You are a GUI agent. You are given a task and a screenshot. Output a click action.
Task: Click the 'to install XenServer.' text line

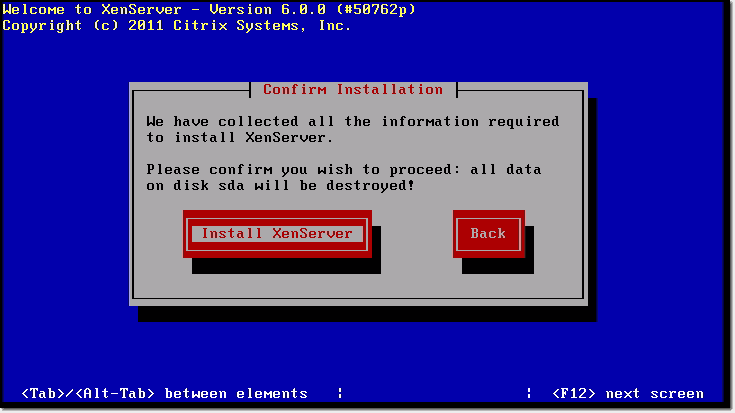click(x=240, y=137)
